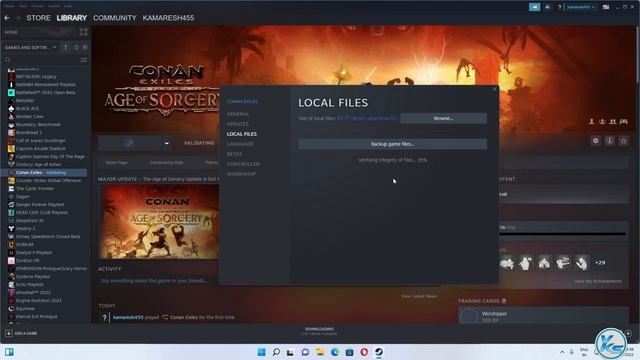Select Destiny 2 in game list
This screenshot has width=640, height=360.
[25, 229]
